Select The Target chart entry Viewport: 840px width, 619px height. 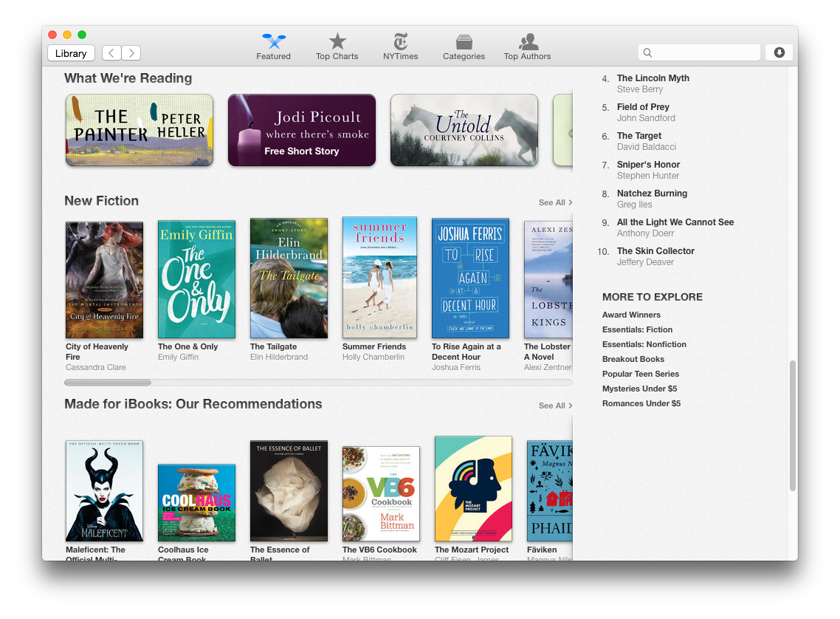point(639,136)
